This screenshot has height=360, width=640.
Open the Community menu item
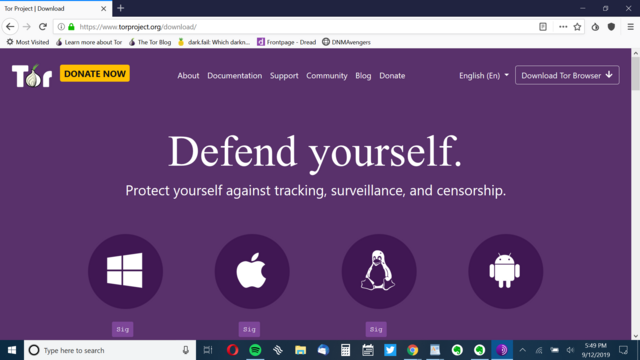327,76
